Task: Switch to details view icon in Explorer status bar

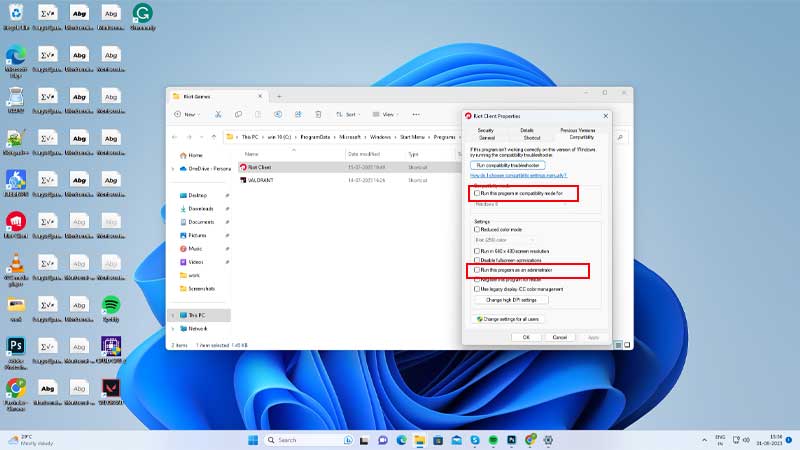Action: pyautogui.click(x=618, y=345)
